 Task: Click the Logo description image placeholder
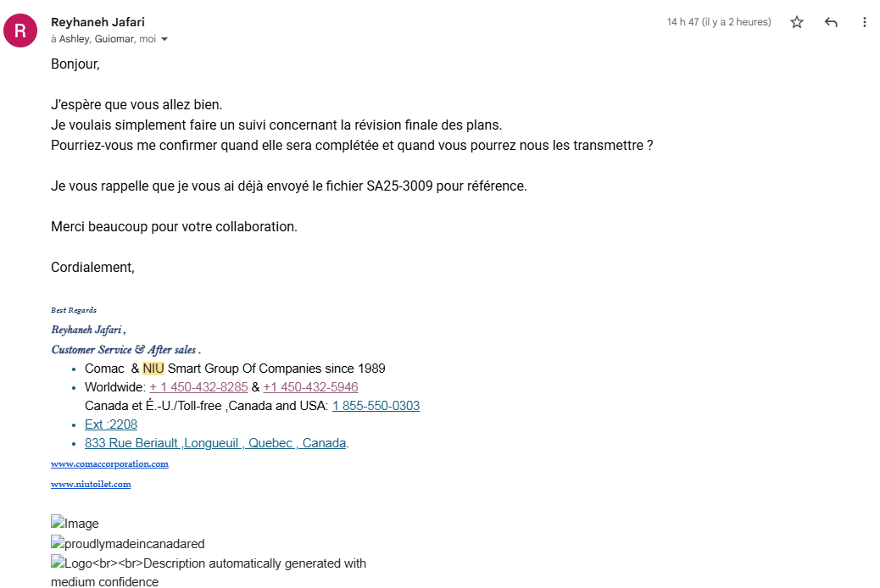[x=208, y=563]
